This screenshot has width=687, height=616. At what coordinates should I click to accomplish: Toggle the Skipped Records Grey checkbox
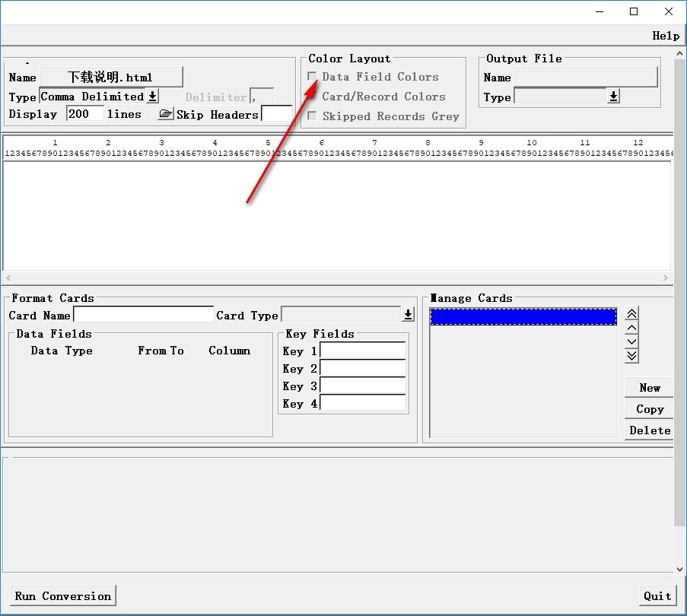pos(312,116)
